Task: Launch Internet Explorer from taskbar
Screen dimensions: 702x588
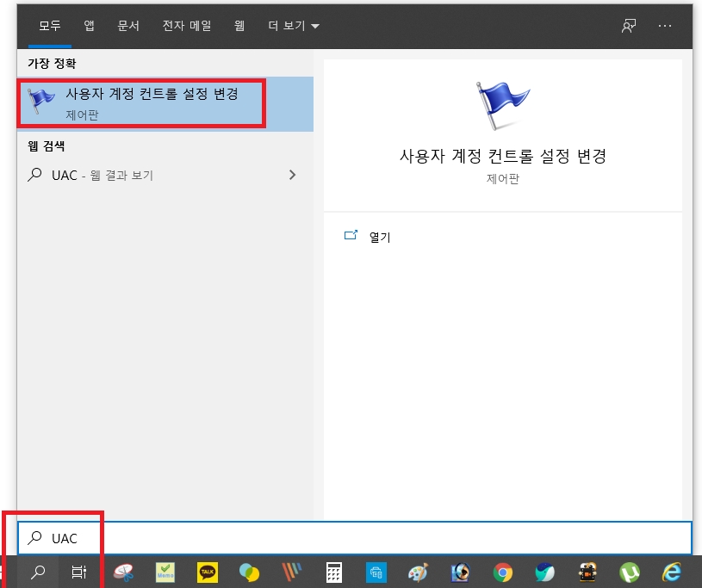Action: tap(672, 573)
